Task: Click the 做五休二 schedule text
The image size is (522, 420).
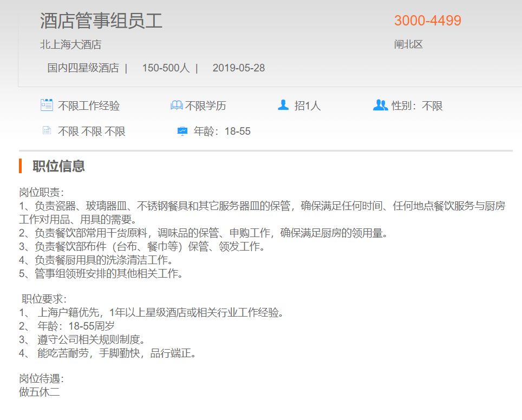Action: pos(39,392)
